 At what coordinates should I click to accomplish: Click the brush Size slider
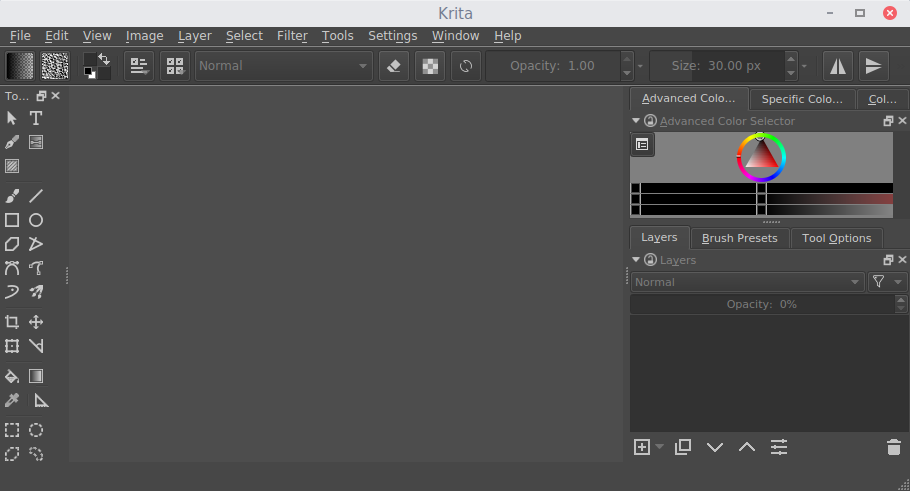(x=717, y=66)
